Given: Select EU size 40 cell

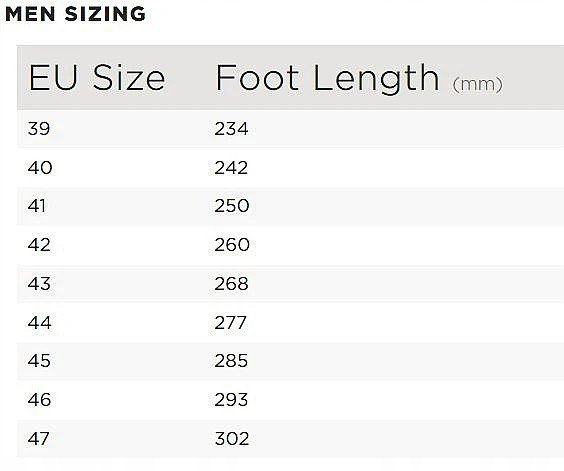Looking at the screenshot, I should click(x=40, y=168).
